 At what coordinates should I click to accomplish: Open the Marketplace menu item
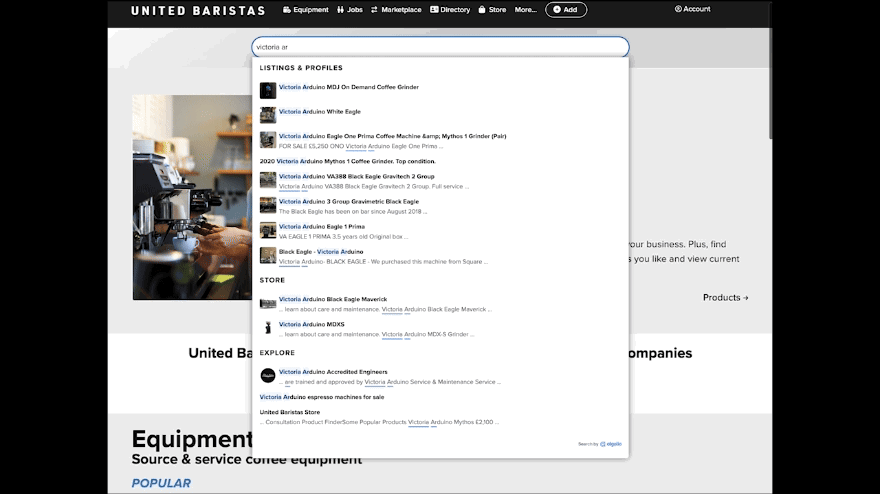[x=396, y=10]
